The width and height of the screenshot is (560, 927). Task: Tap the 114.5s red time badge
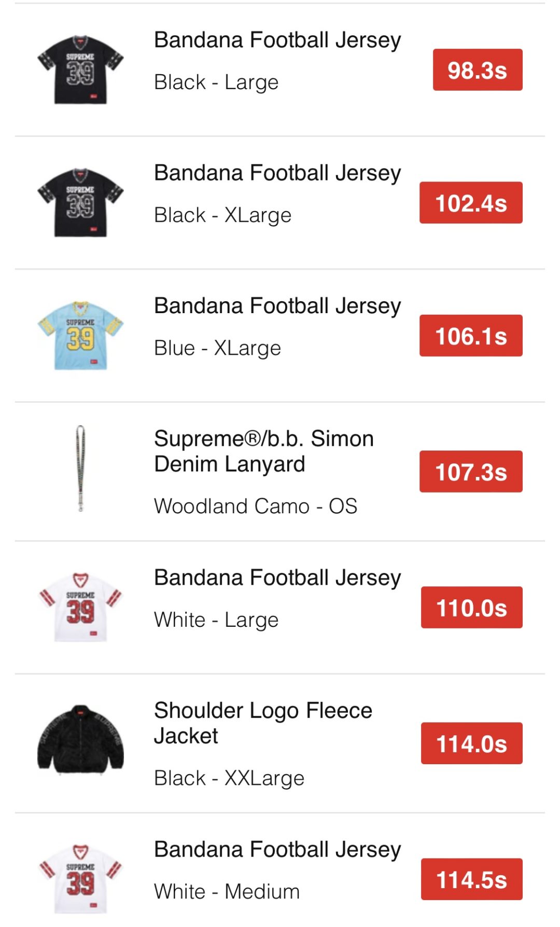471,879
